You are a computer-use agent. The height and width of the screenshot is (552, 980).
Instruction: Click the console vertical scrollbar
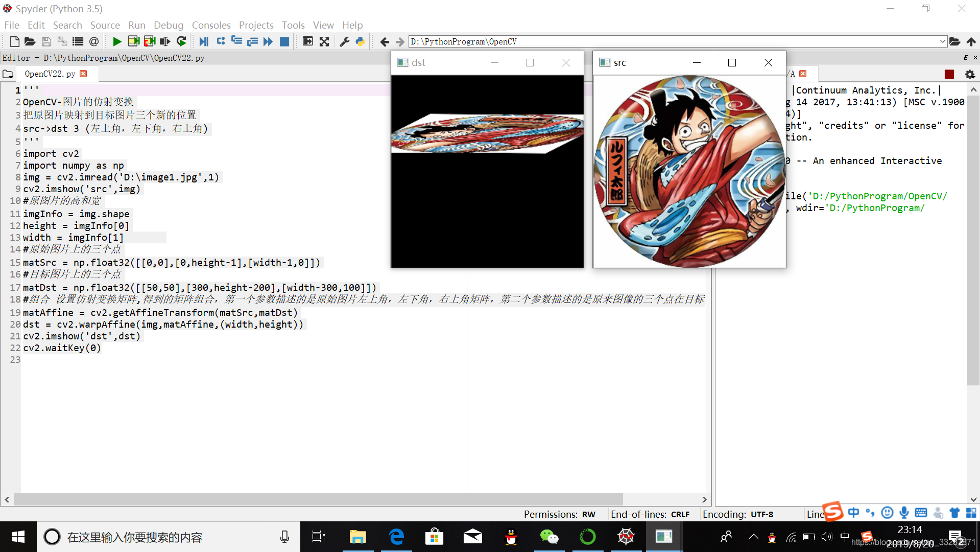tap(973, 240)
